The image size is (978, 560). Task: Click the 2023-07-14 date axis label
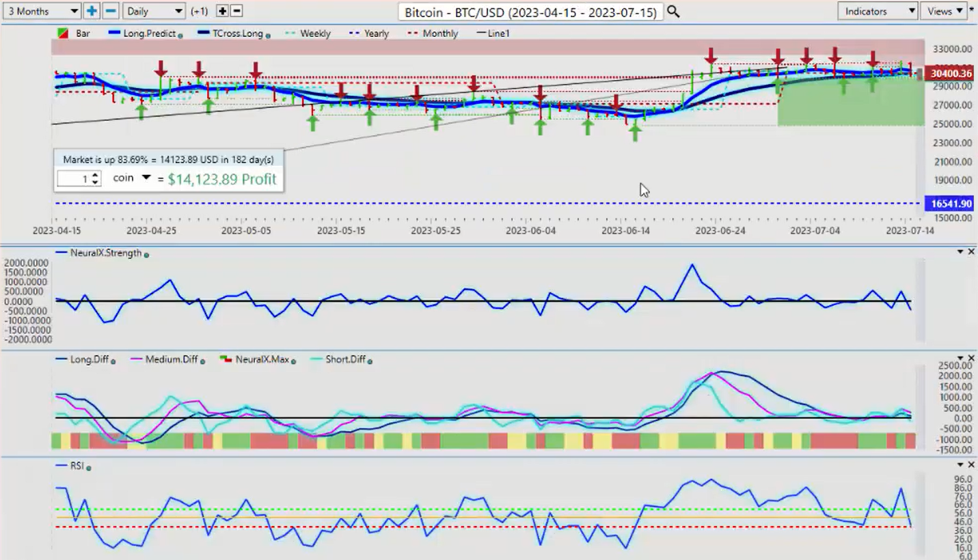point(910,231)
